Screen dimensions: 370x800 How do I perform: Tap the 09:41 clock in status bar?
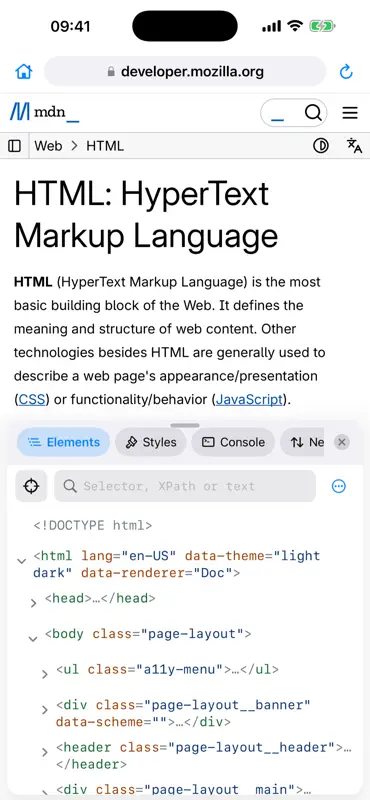[x=70, y=27]
